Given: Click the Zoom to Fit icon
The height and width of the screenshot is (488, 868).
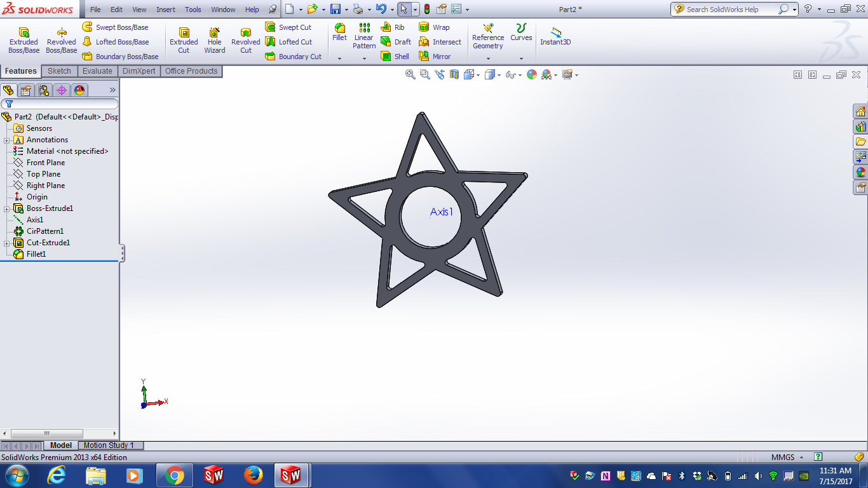Looking at the screenshot, I should [410, 74].
